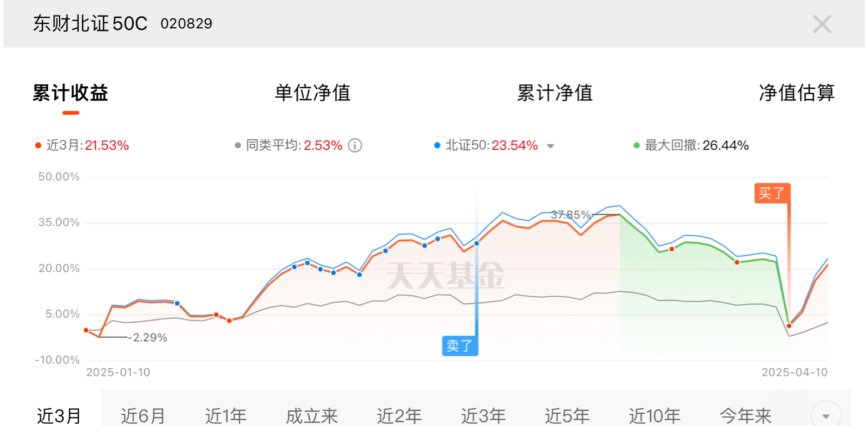This screenshot has height=426, width=868.
Task: Click the 37.85% peak label
Action: pos(571,215)
